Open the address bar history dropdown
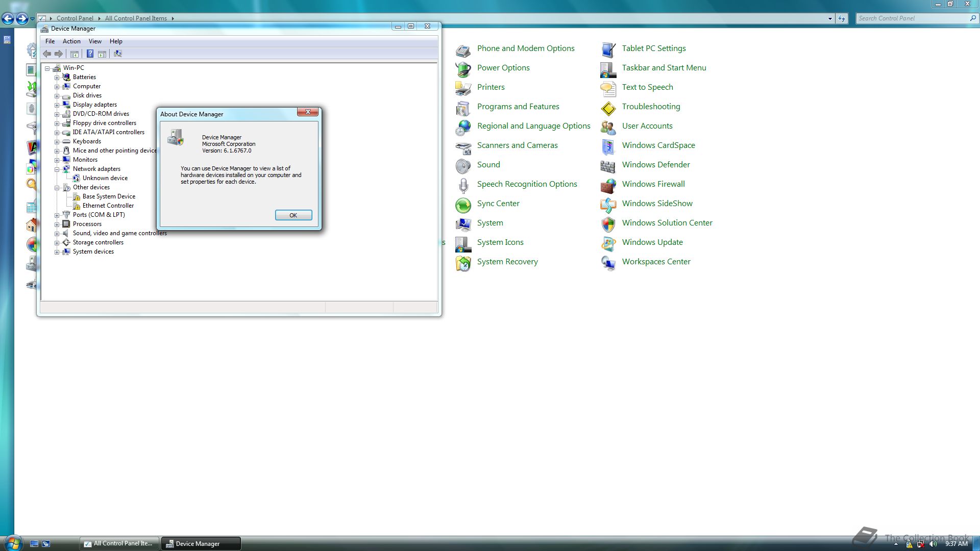980x551 pixels. 830,18
